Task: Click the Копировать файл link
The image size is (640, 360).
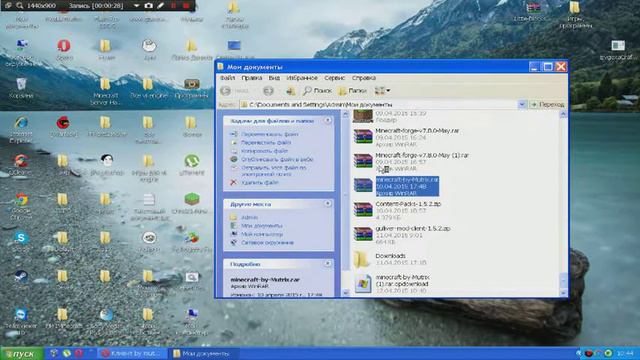Action: 264,151
